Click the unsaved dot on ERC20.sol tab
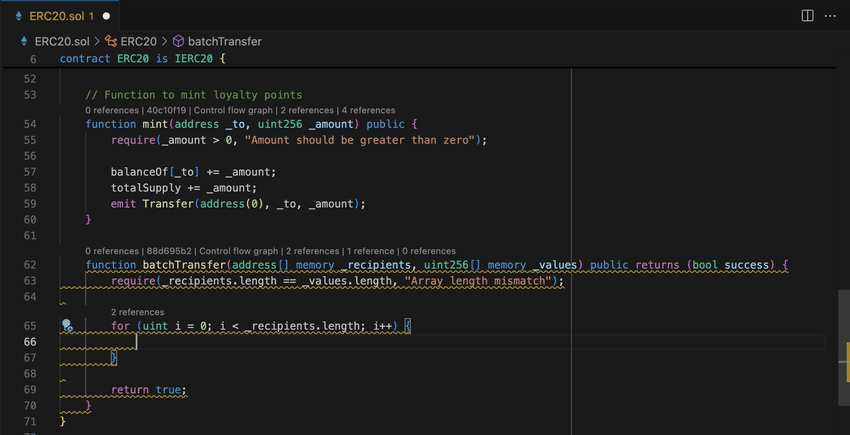Screen dimensions: 850x435 tap(106, 16)
